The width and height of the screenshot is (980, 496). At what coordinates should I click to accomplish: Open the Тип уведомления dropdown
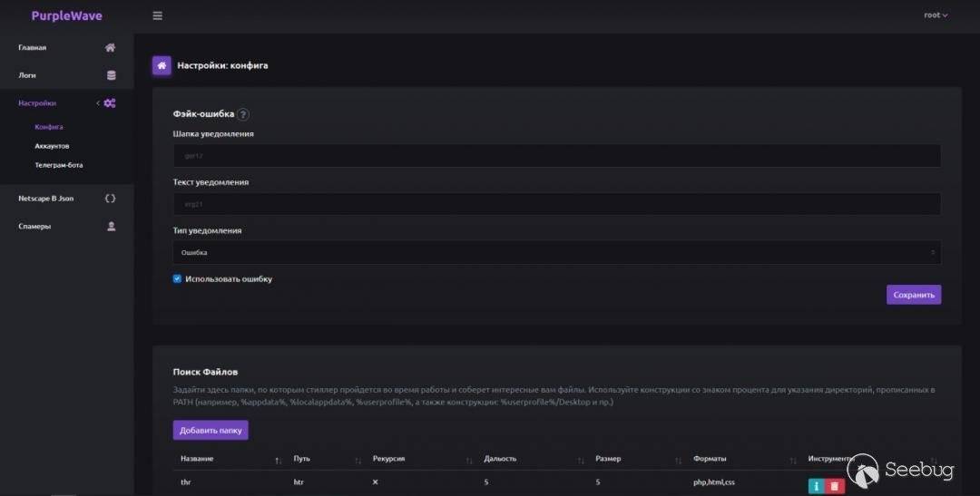pyautogui.click(x=556, y=252)
